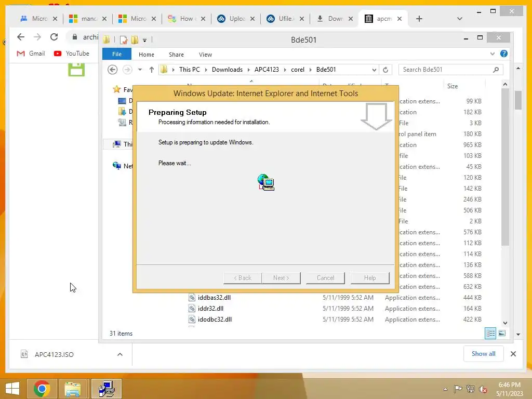Open the View ribbon tab
The height and width of the screenshot is (399, 532).
pyautogui.click(x=205, y=54)
